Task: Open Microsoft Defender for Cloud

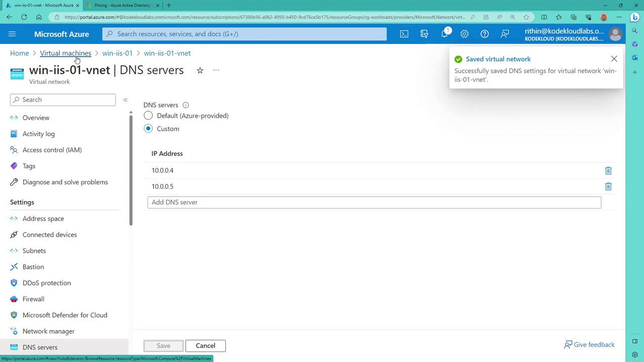Action: tap(64, 315)
